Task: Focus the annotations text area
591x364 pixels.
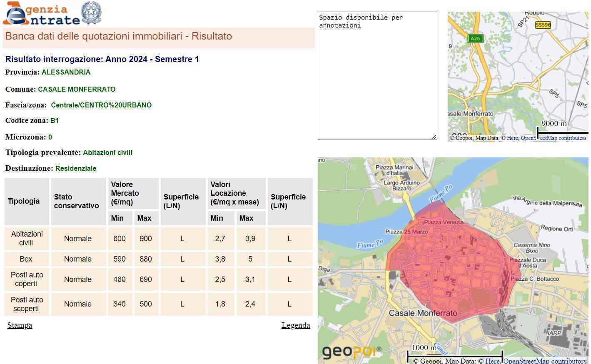Action: 377,75
